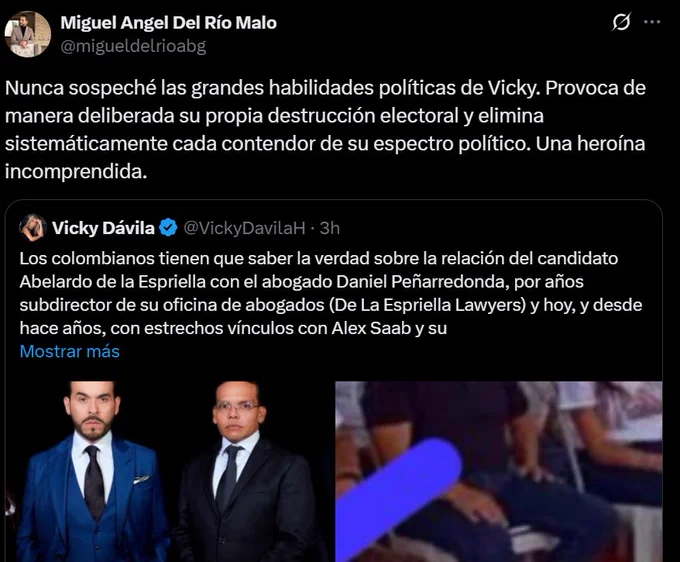The height and width of the screenshot is (562, 680).
Task: Visit the @migueldelrioabg handle
Action: (133, 46)
